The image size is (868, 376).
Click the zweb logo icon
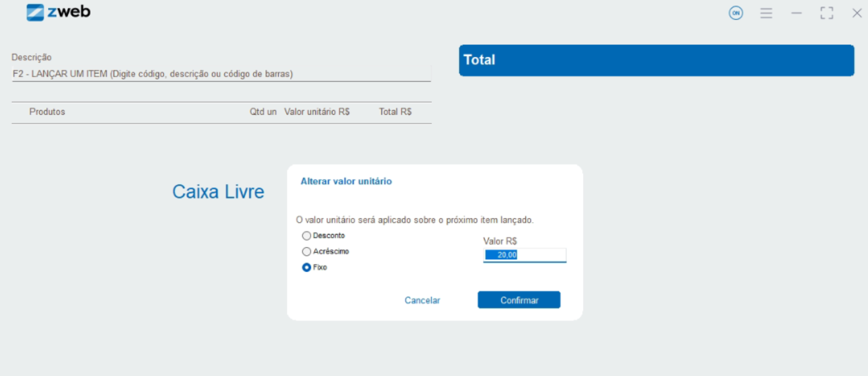click(x=36, y=12)
